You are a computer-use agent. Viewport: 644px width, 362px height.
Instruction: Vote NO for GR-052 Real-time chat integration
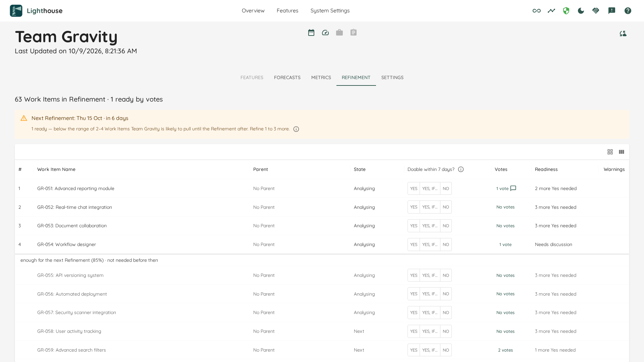[x=446, y=207]
